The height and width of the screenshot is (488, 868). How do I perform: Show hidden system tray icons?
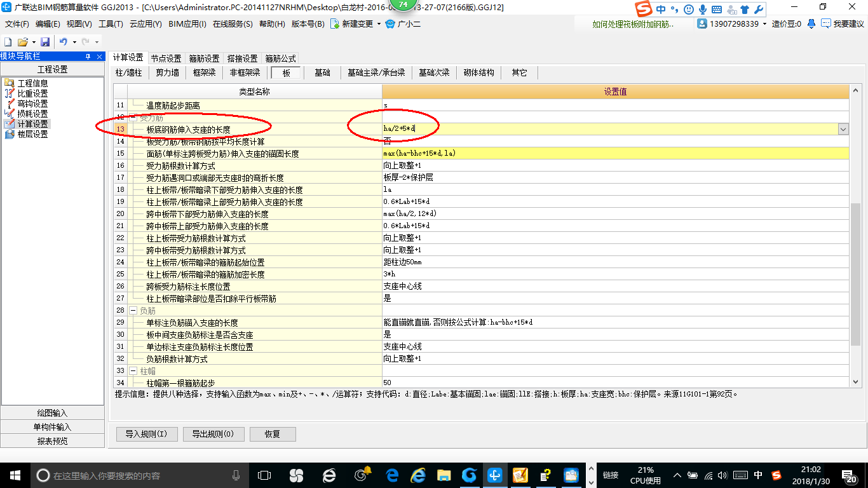pos(677,475)
